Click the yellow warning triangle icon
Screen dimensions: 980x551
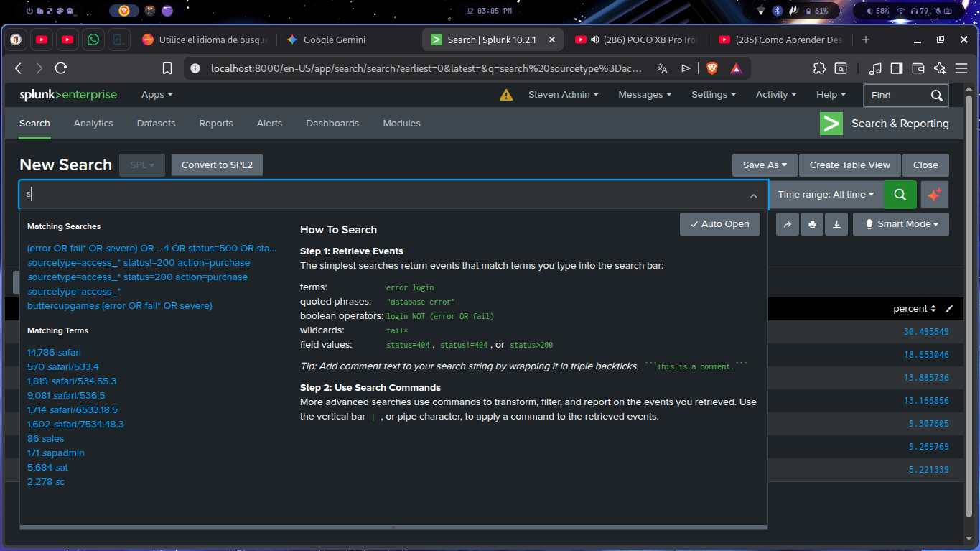(x=506, y=95)
